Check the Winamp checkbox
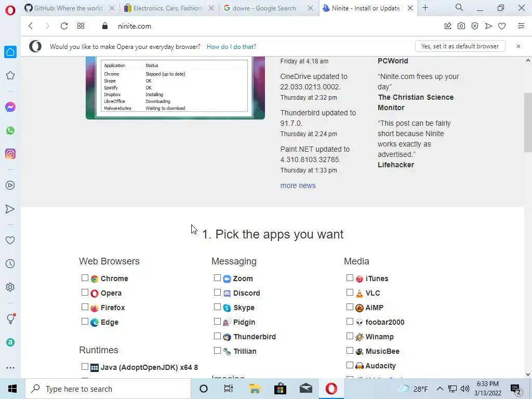532x399 pixels. [x=350, y=336]
